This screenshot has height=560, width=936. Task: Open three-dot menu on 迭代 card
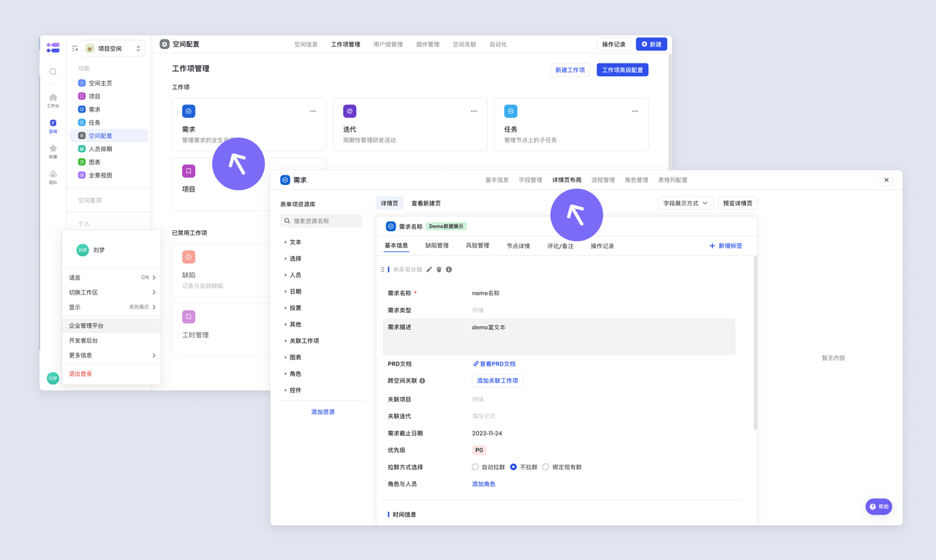click(x=474, y=111)
